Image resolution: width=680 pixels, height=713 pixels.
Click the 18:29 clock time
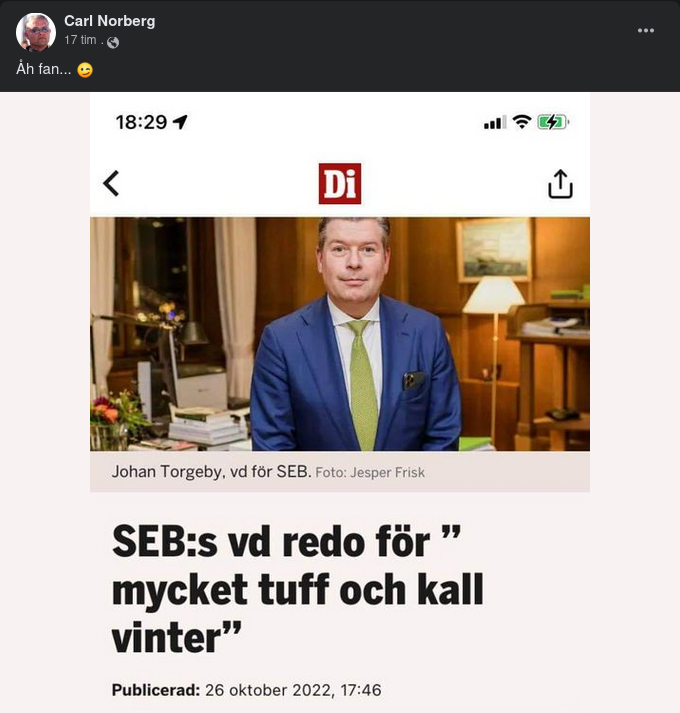tap(141, 122)
